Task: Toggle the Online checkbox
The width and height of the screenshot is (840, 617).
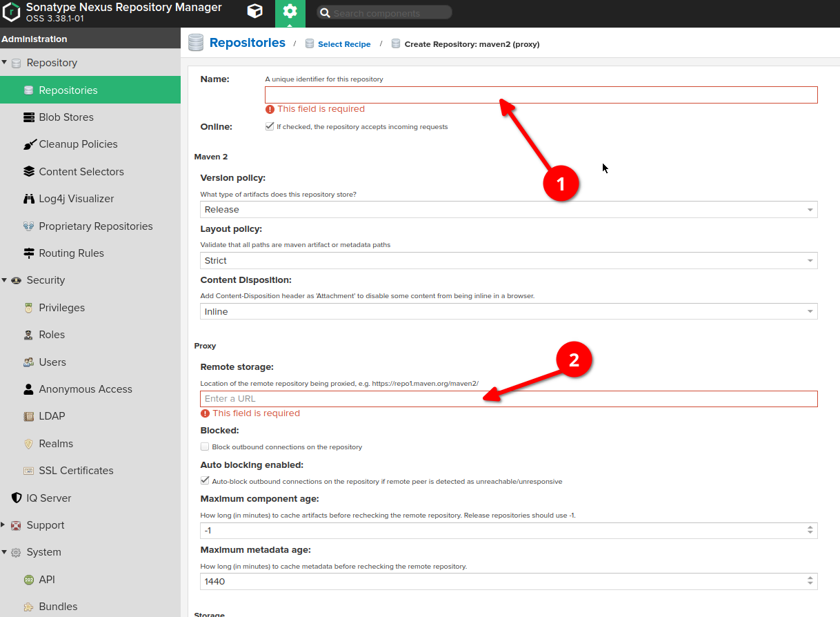Action: click(270, 127)
